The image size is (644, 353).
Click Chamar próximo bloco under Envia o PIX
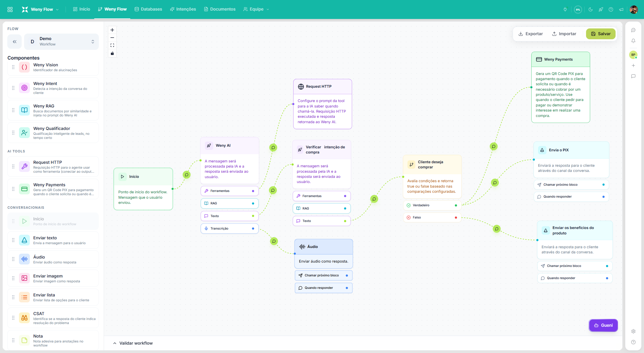point(571,185)
